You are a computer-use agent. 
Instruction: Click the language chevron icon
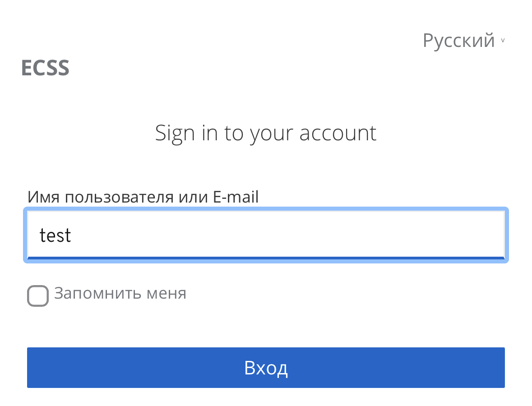pos(503,41)
